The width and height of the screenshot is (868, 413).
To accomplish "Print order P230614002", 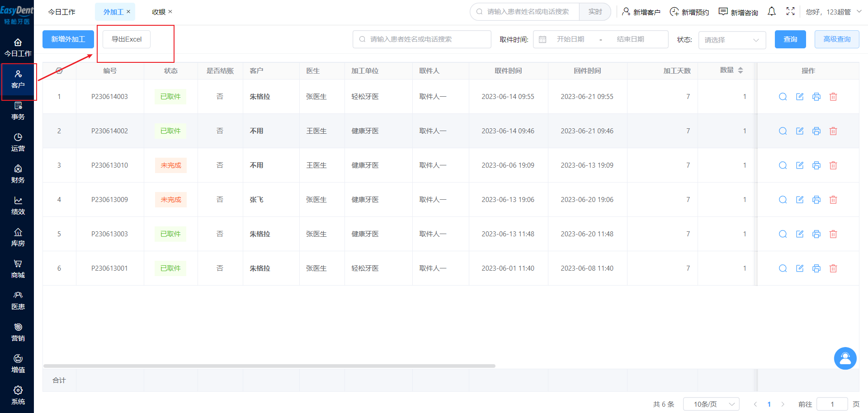I will 816,131.
